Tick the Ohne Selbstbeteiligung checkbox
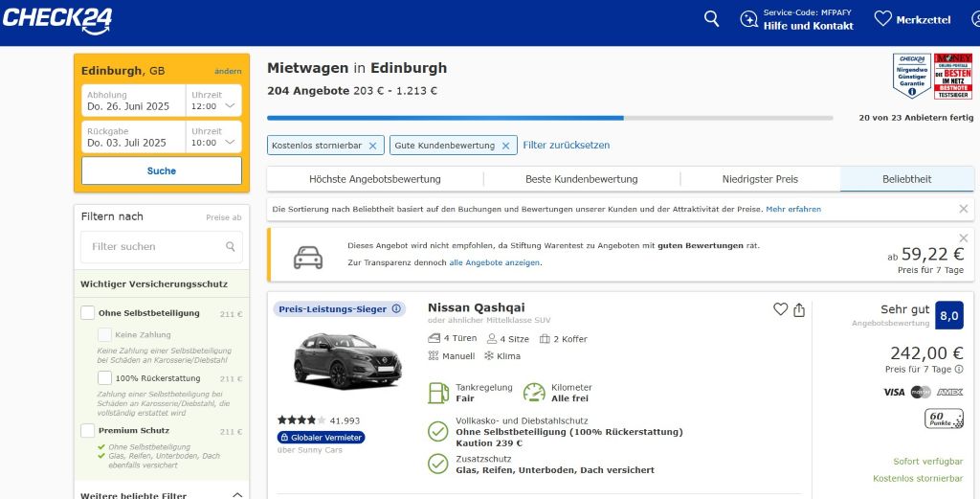This screenshot has height=499, width=980. pyautogui.click(x=87, y=312)
